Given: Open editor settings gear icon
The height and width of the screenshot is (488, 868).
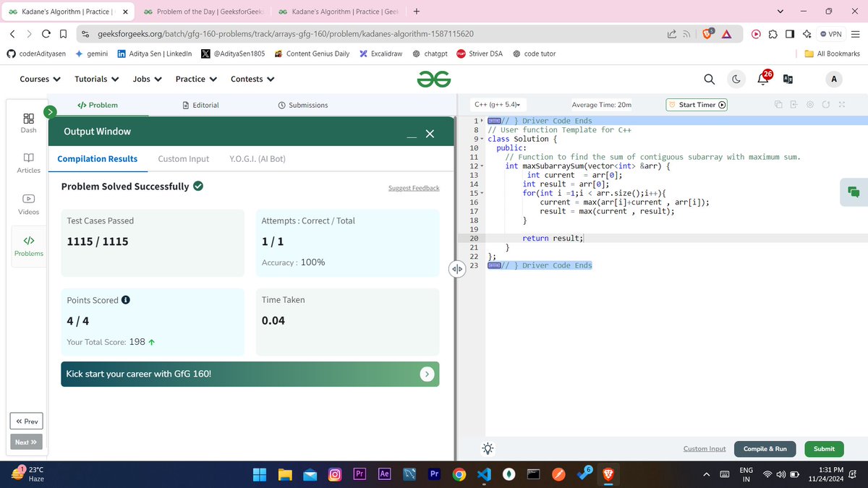Looking at the screenshot, I should (x=809, y=105).
